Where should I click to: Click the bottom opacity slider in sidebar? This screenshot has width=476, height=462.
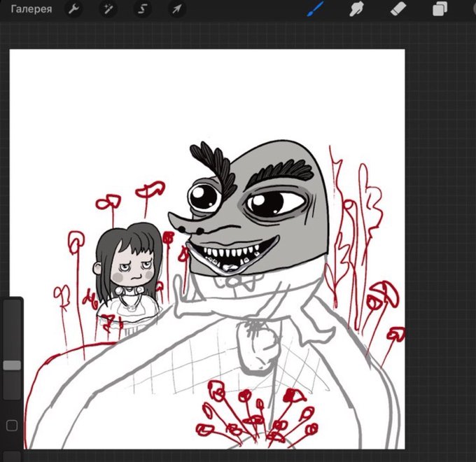click(x=12, y=456)
